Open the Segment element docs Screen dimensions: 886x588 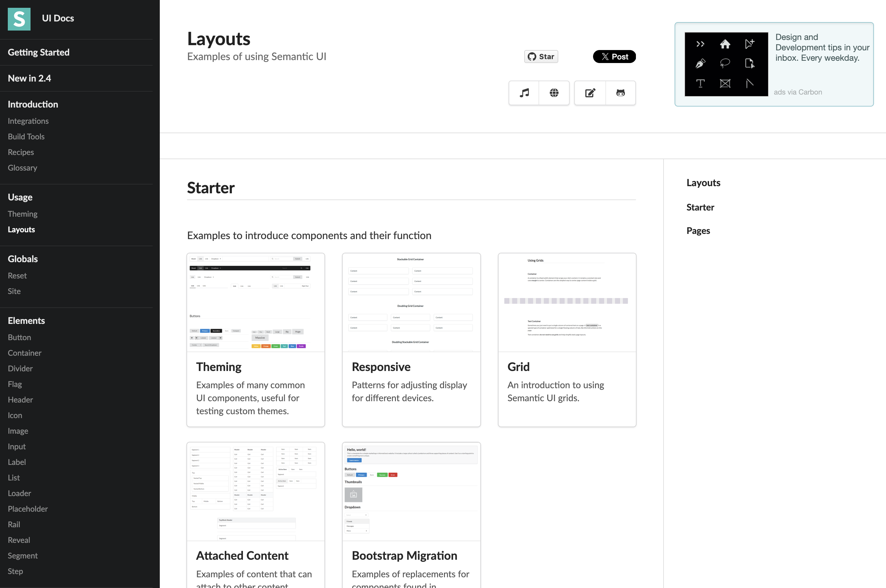tap(23, 556)
